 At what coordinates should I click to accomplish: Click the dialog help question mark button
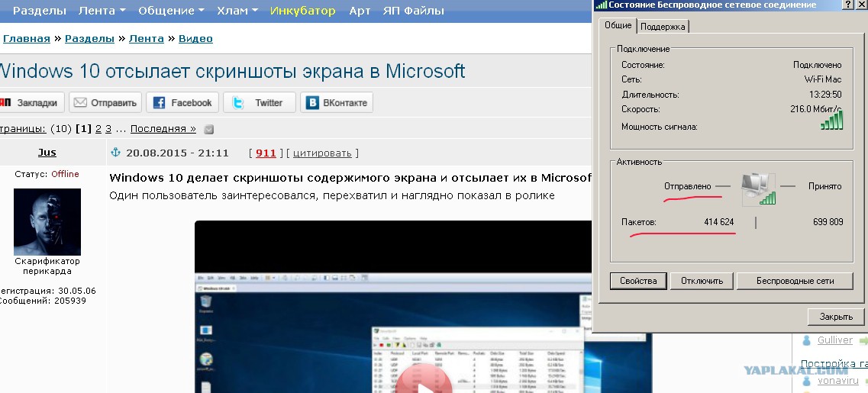point(849,5)
